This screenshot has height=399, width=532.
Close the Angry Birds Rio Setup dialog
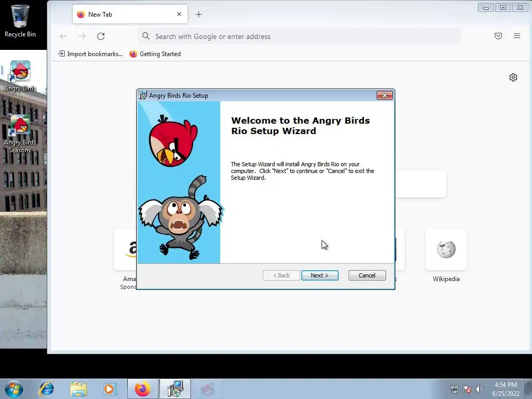pyautogui.click(x=384, y=96)
